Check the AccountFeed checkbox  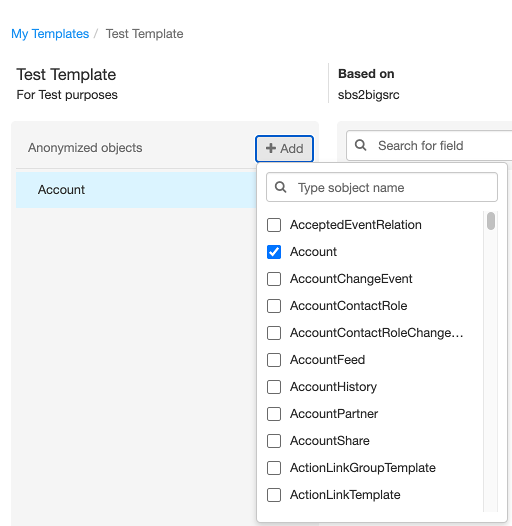point(274,360)
